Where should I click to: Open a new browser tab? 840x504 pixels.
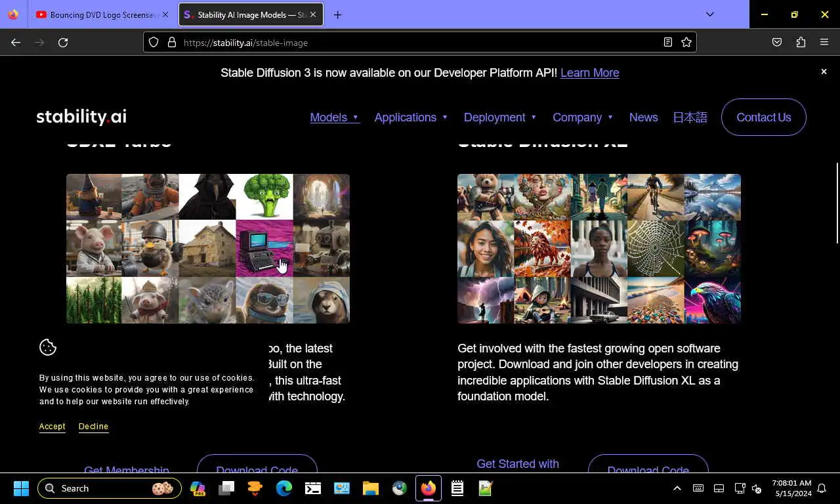pos(337,14)
